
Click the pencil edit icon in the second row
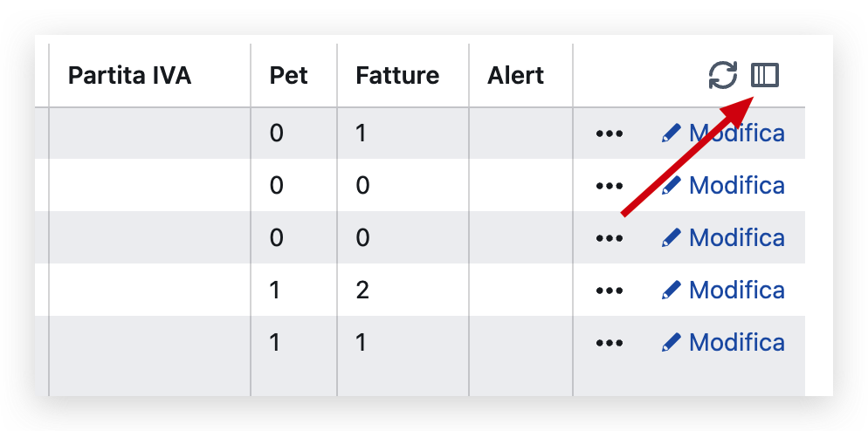(671, 186)
